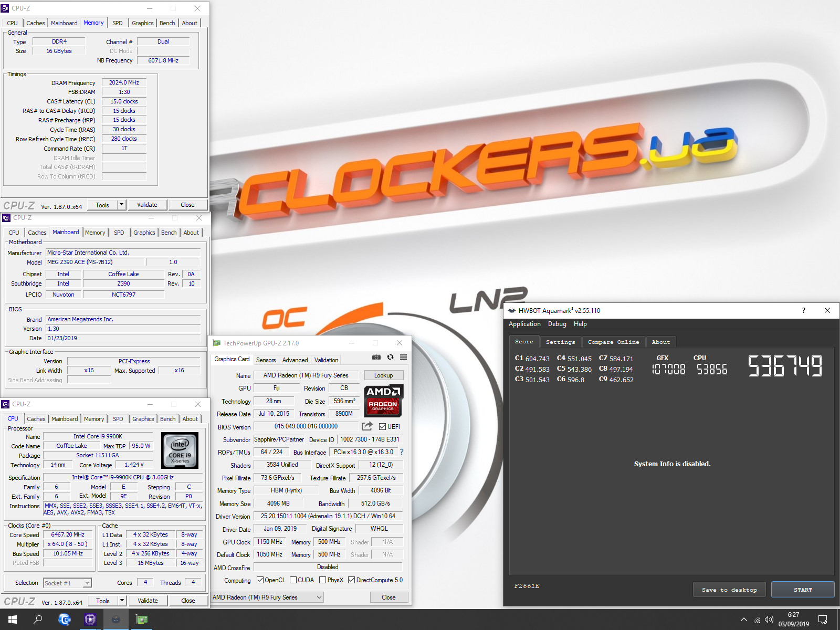840x630 pixels.
Task: Open the Debug menu in Aquamark
Action: point(557,324)
